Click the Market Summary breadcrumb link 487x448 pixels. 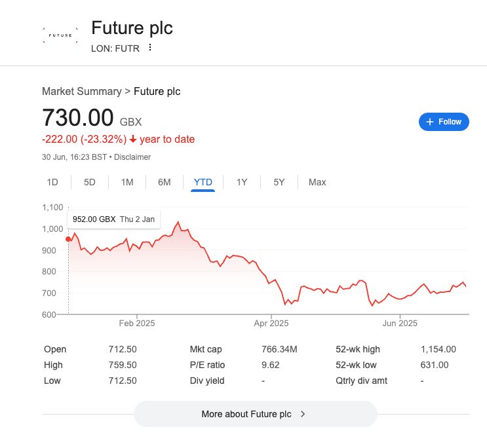[82, 91]
